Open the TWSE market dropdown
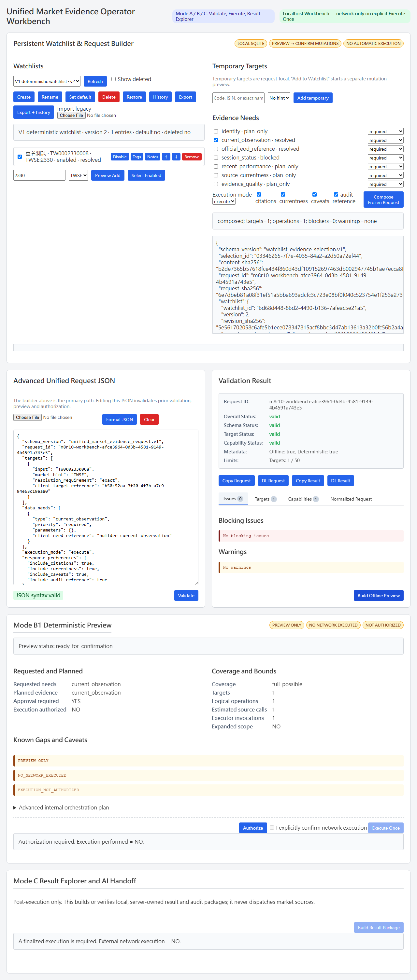Image resolution: width=417 pixels, height=980 pixels. coord(78,175)
